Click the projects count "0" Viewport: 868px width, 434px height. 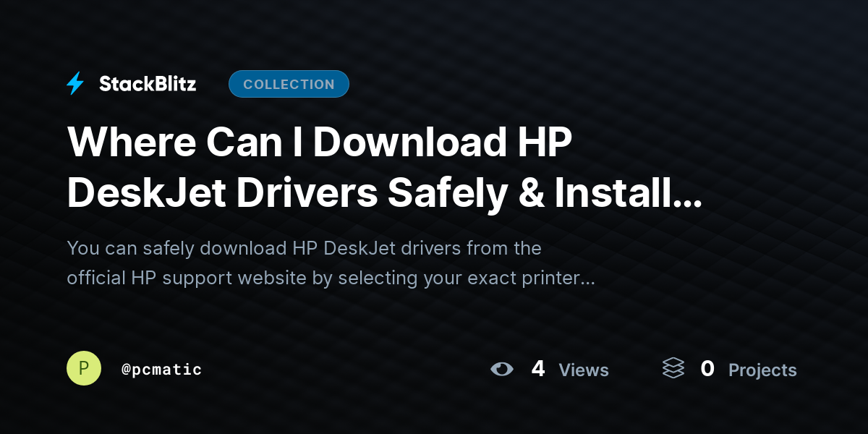click(707, 369)
